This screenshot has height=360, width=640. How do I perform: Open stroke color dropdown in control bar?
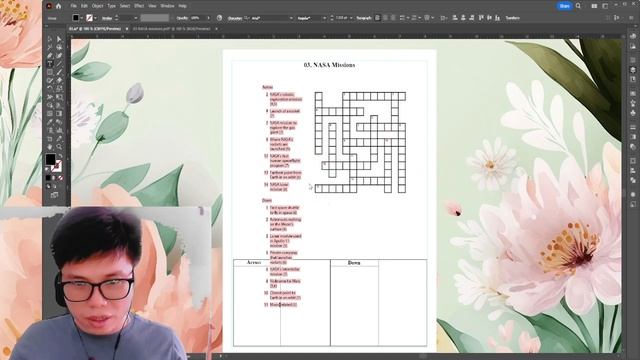tap(96, 18)
